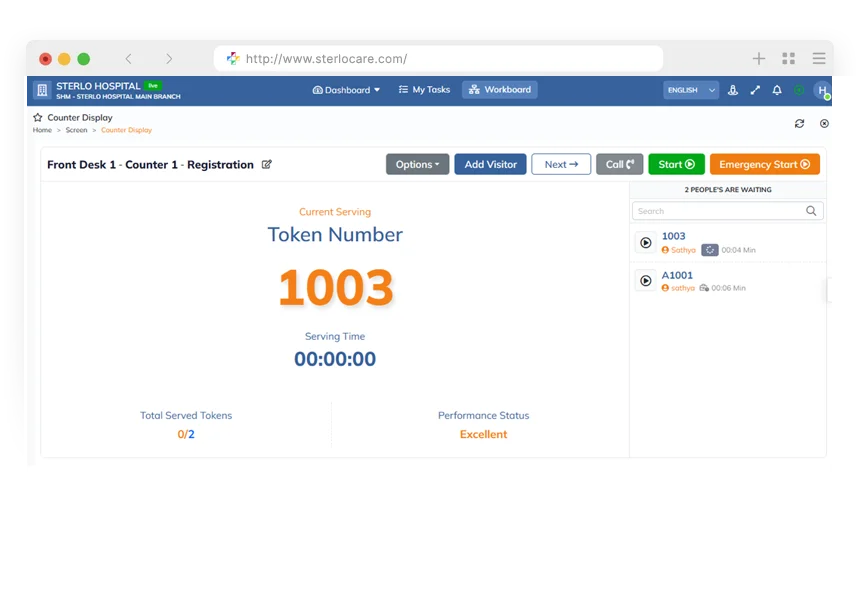Click the orange user icon next to Sathya
The width and height of the screenshot is (858, 606).
[x=665, y=250]
